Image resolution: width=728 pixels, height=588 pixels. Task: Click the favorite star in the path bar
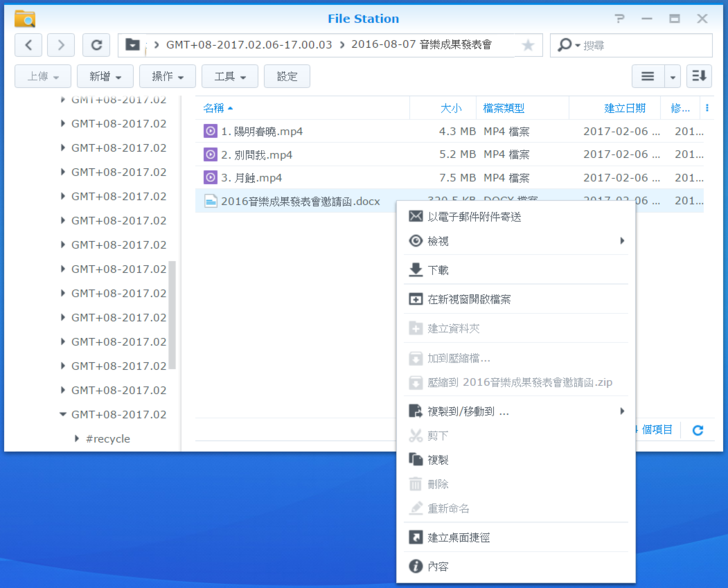coord(528,45)
